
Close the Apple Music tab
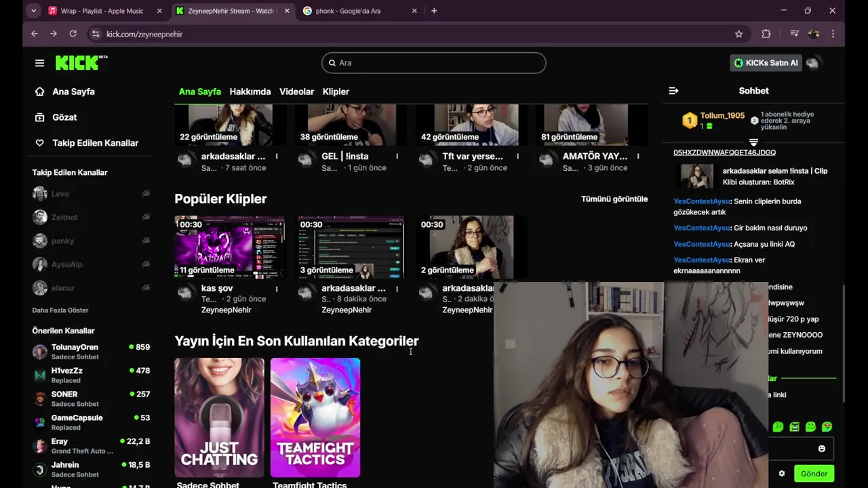point(159,11)
